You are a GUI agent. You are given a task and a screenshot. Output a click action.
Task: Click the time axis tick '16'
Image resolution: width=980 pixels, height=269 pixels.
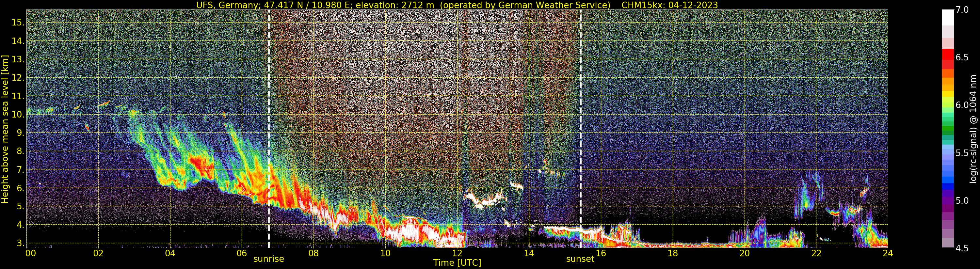[601, 253]
